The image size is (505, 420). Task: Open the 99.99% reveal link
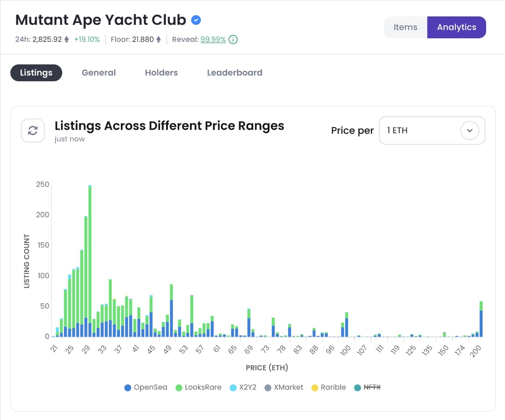click(213, 40)
